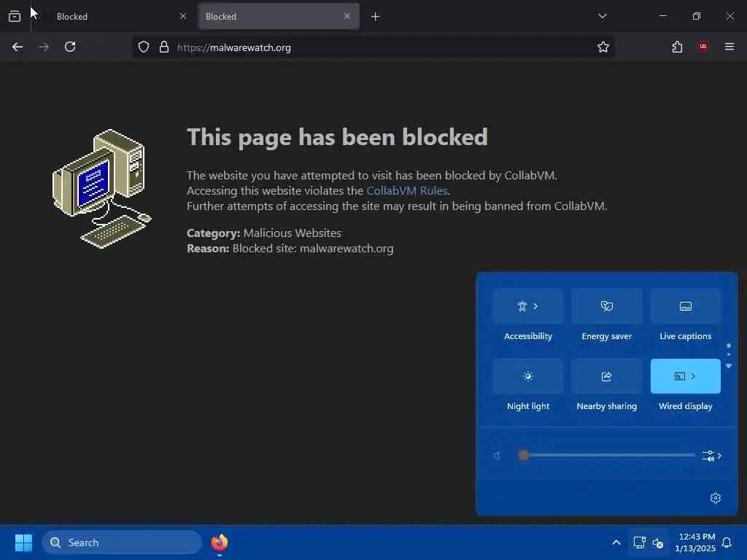Click the malwarewatch.org address bar
747x560 pixels.
pos(373,47)
